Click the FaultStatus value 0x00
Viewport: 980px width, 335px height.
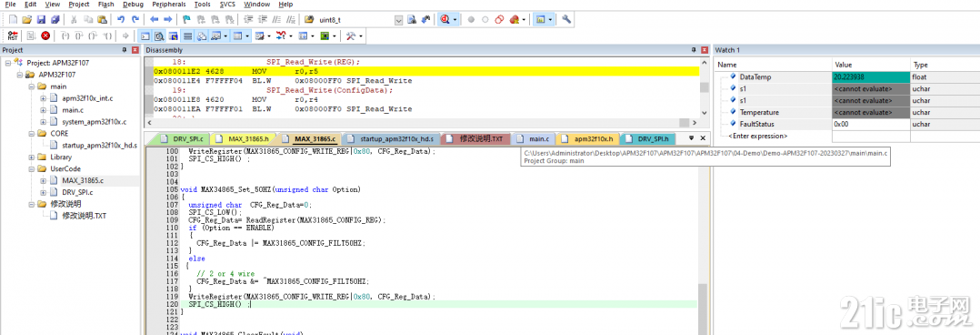pyautogui.click(x=872, y=124)
